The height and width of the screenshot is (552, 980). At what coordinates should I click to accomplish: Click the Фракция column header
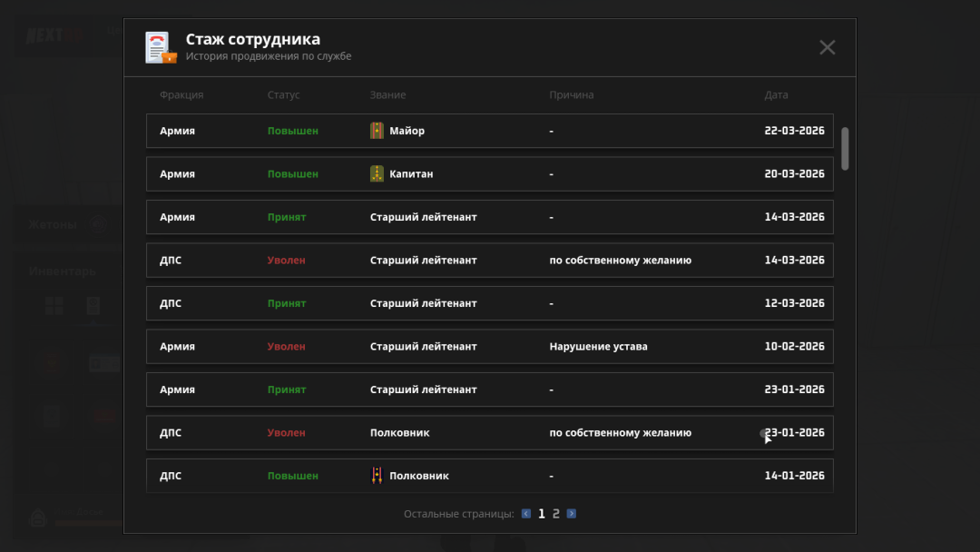pyautogui.click(x=181, y=94)
